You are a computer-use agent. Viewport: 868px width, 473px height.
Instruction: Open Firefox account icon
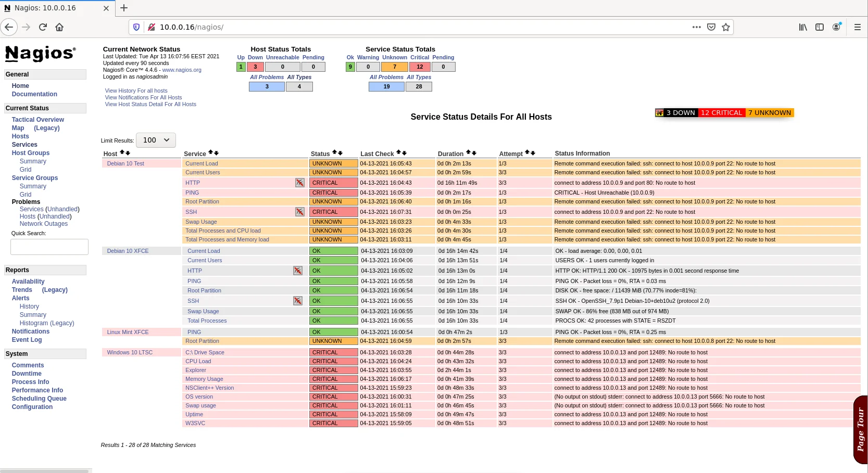(x=836, y=27)
